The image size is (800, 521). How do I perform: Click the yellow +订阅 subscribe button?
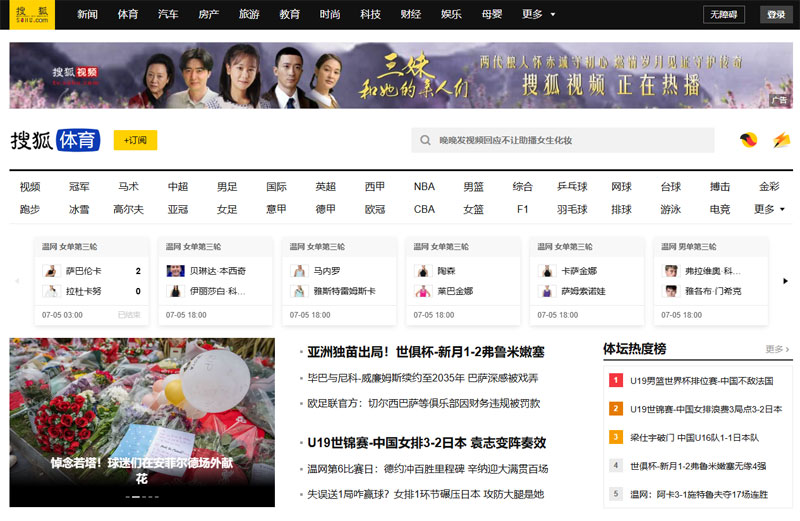[x=135, y=140]
